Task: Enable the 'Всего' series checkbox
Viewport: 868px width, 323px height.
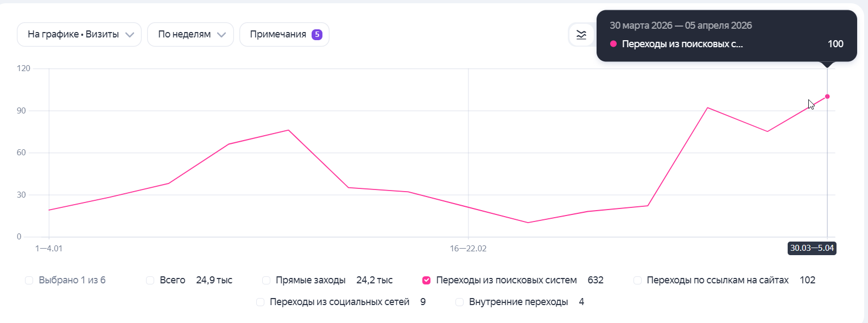Action: pos(150,280)
